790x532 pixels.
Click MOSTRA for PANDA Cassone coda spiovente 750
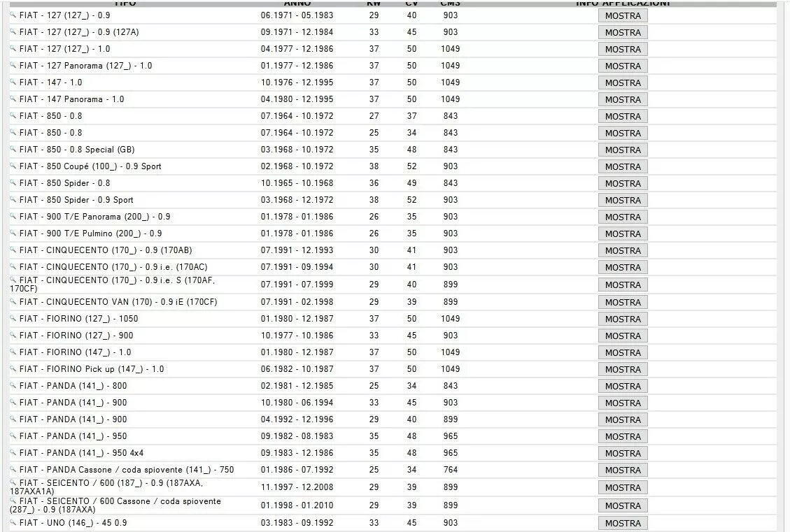click(623, 470)
